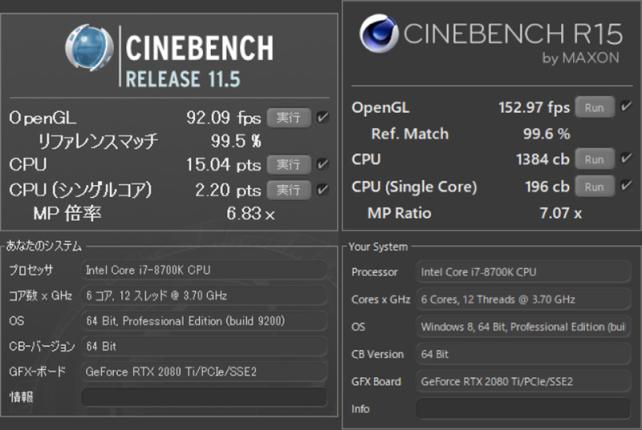Run the OpenGL test with 実行 button
This screenshot has height=430, width=642.
pos(289,117)
